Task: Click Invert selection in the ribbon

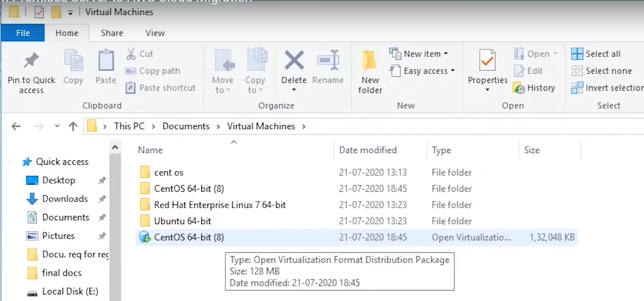Action: pos(607,88)
